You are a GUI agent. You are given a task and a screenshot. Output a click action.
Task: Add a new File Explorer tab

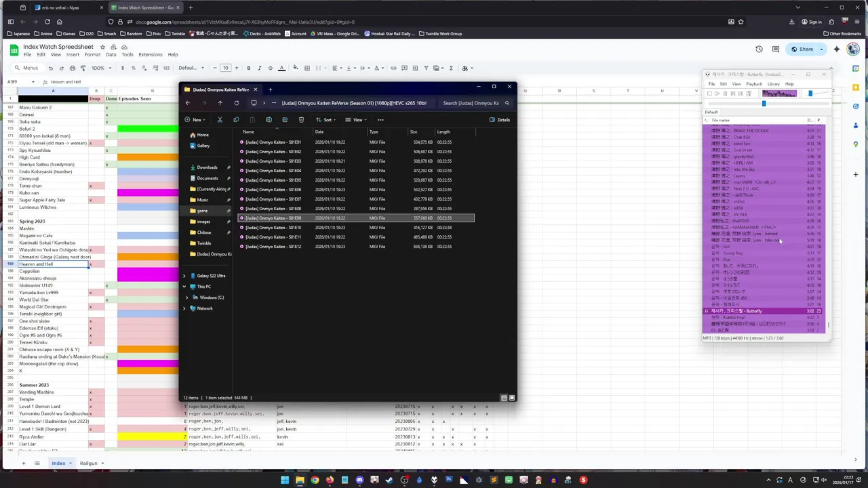[x=270, y=89]
